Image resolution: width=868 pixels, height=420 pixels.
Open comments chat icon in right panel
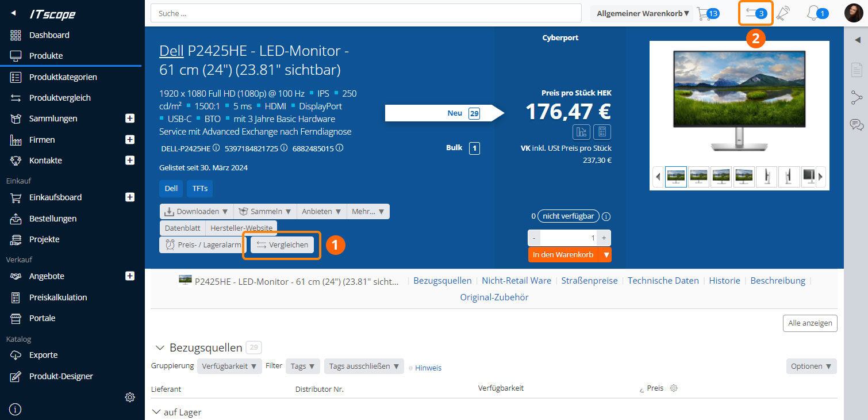pyautogui.click(x=857, y=124)
